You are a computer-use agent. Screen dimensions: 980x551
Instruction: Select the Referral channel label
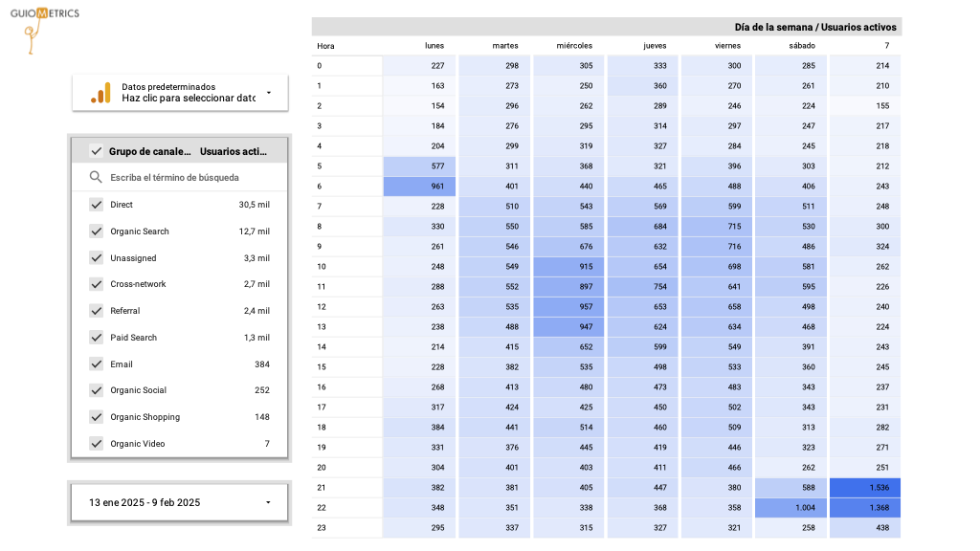pos(125,311)
